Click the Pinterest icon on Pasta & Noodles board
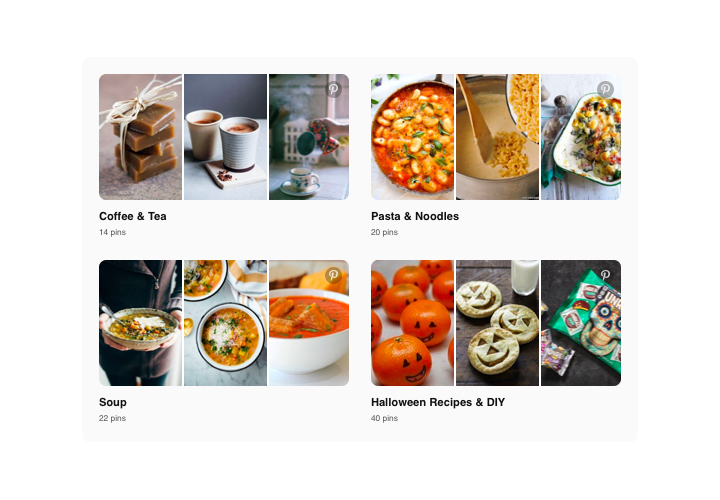 point(605,89)
